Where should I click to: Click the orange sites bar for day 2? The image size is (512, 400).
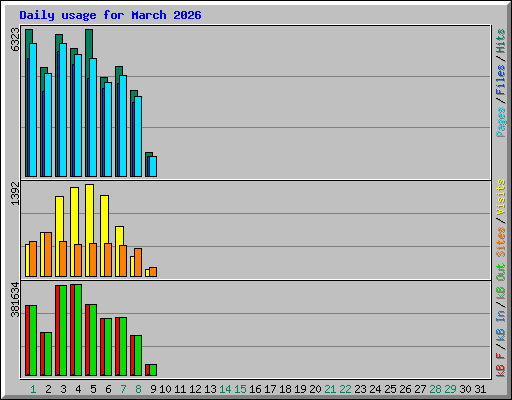(48, 254)
